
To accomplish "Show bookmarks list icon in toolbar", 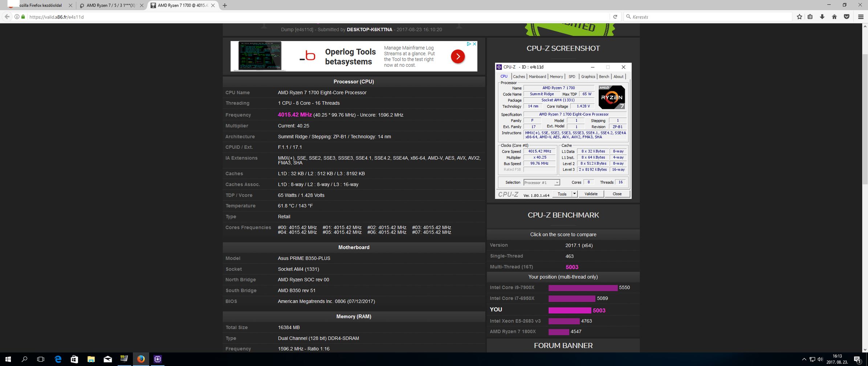I will point(810,17).
